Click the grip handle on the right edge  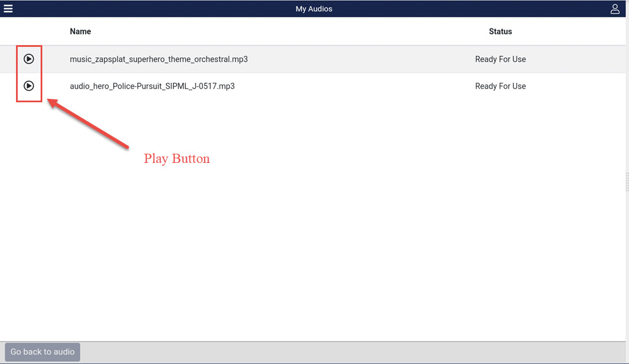click(627, 182)
